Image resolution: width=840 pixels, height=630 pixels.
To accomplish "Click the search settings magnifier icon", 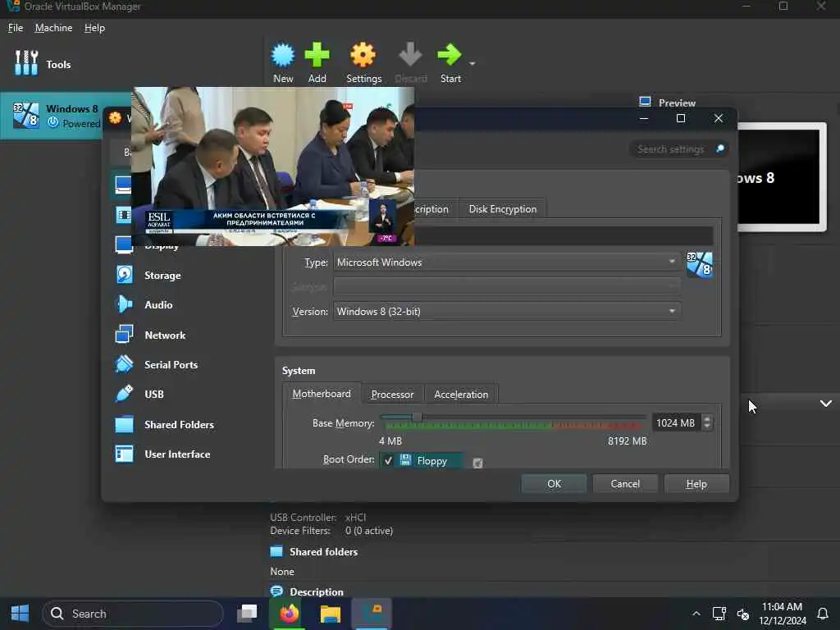I will [720, 148].
